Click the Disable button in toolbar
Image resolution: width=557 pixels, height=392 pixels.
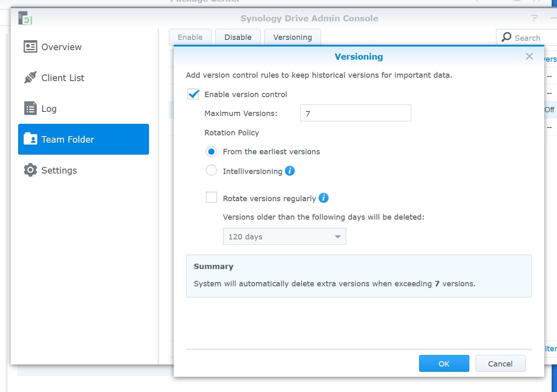pyautogui.click(x=238, y=37)
